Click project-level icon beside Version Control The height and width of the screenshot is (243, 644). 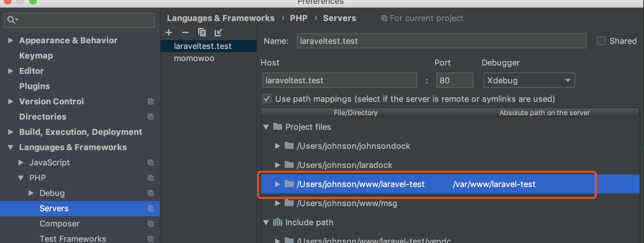pos(151,101)
